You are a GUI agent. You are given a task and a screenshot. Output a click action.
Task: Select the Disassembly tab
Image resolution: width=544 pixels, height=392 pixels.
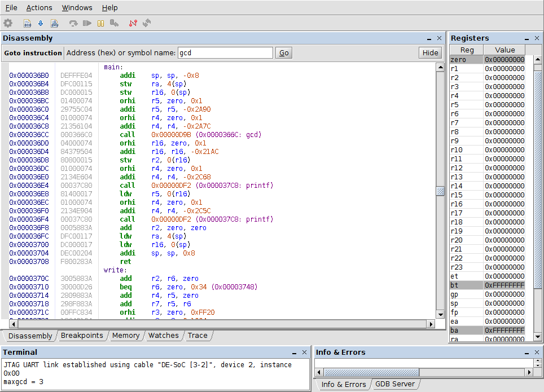[30, 336]
